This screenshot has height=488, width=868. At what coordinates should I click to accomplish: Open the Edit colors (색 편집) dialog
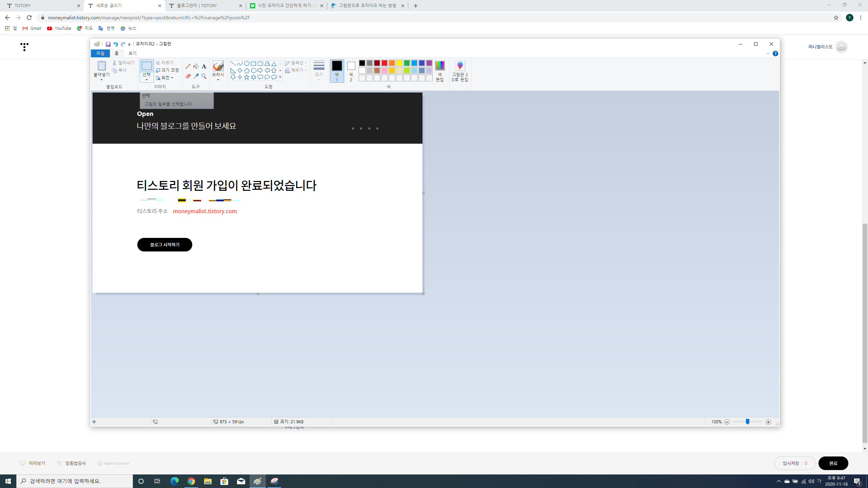[440, 71]
